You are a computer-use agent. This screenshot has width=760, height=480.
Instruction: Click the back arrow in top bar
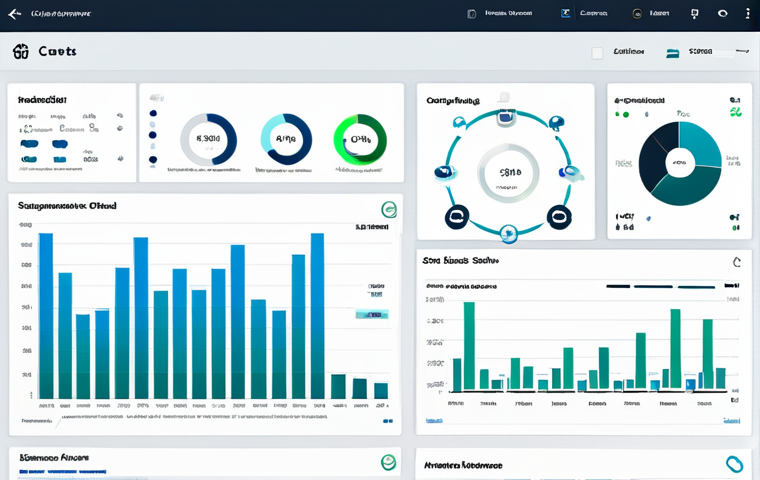tap(14, 14)
